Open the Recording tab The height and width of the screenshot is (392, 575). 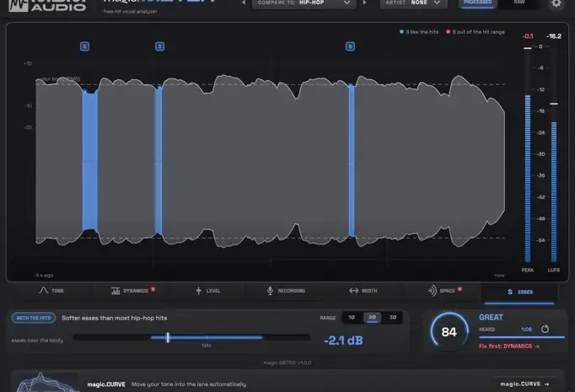point(286,291)
